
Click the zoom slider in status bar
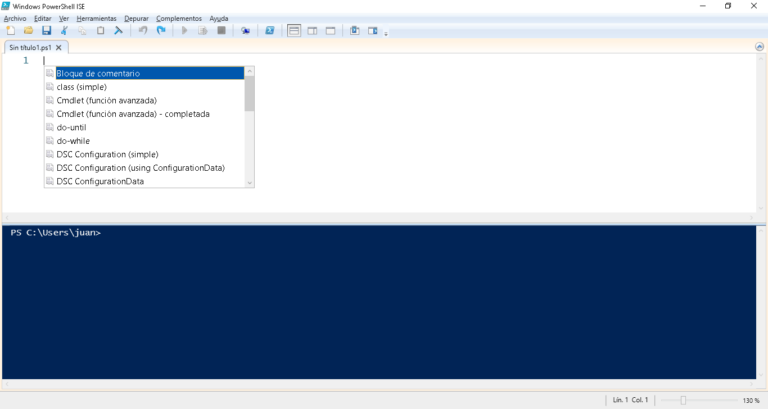click(683, 400)
